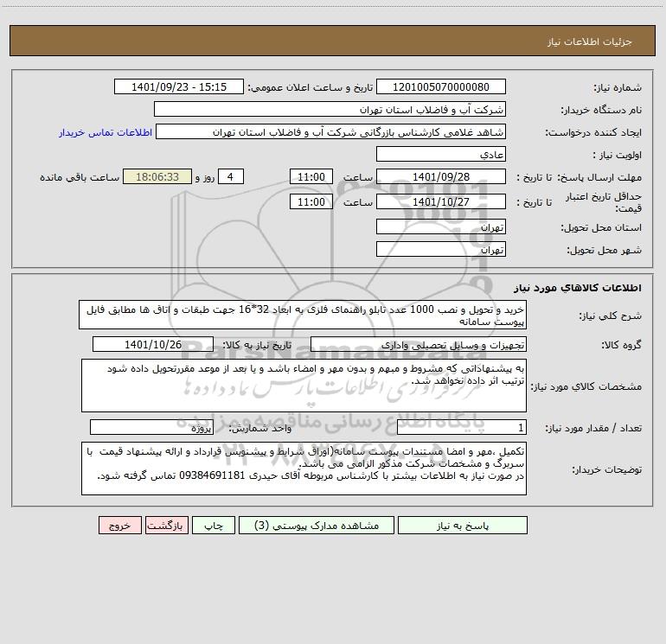Viewport: 666px width, 644px height.
Task: Click the need date field 1401/10/26
Action: pyautogui.click(x=153, y=344)
